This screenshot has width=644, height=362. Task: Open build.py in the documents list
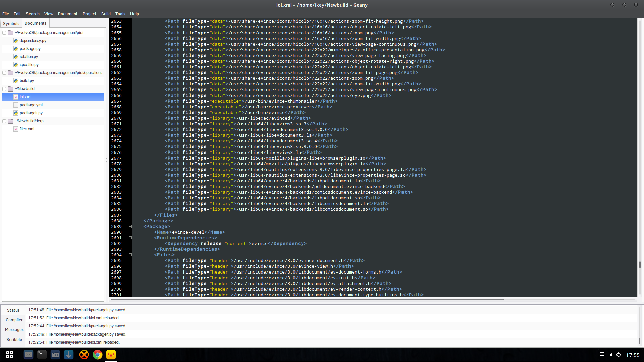pyautogui.click(x=27, y=81)
